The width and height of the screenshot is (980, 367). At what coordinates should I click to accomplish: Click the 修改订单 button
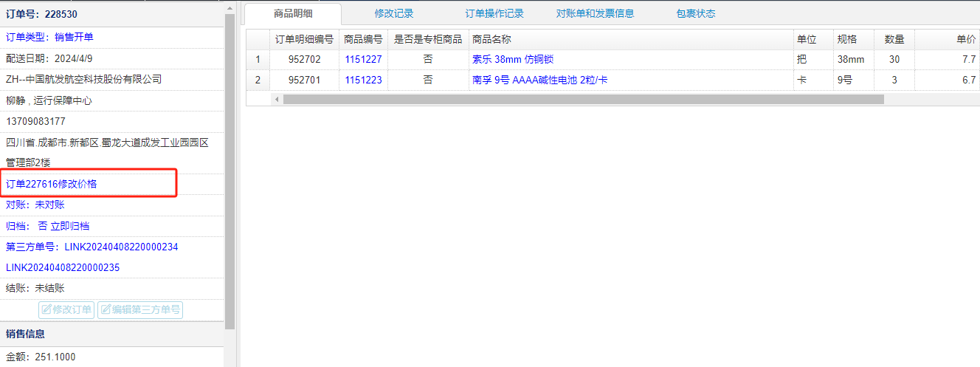(66, 309)
